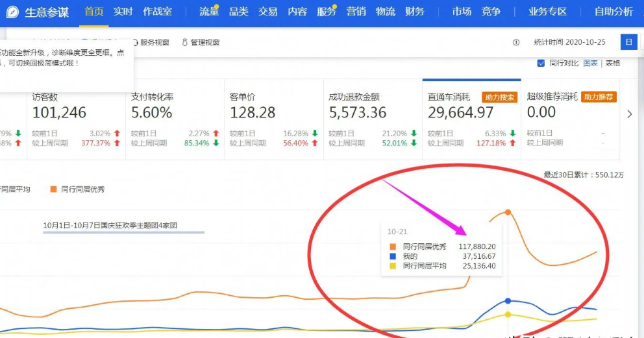This screenshot has width=644, height=338.
Task: Switch to the 市场 section
Action: [x=462, y=12]
